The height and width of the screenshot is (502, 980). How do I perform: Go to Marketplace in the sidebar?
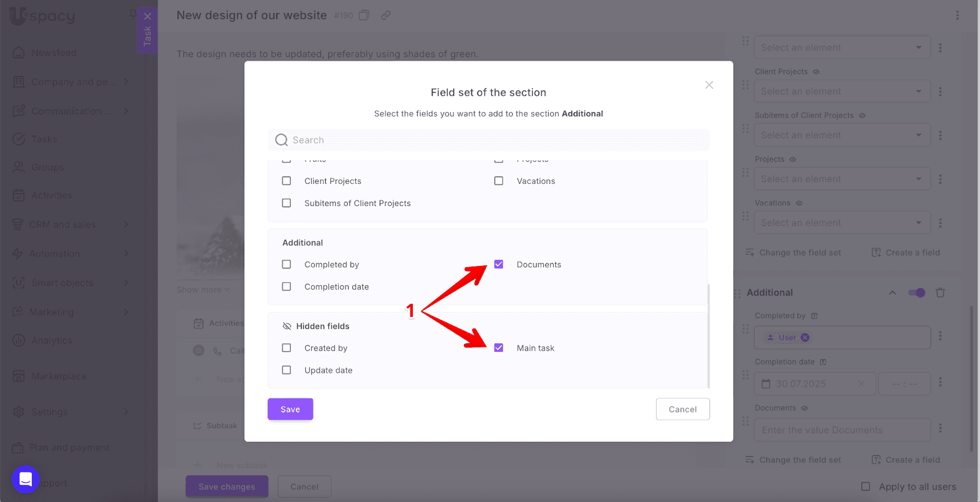point(59,376)
